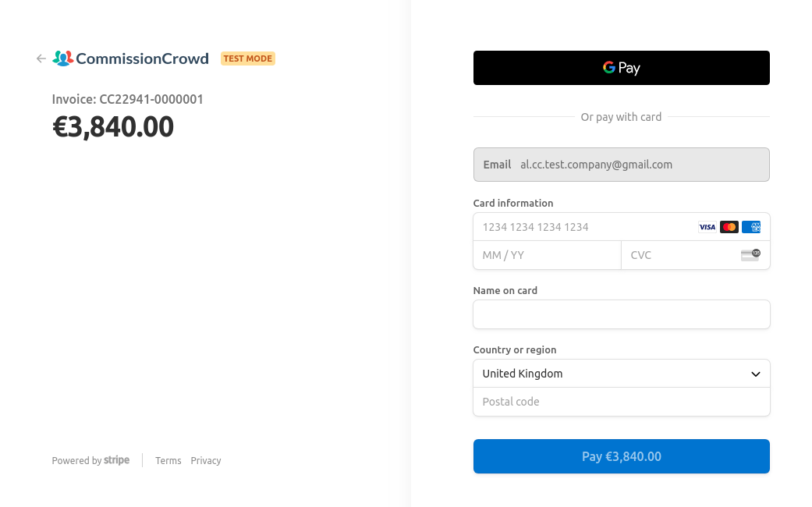812x507 pixels.
Task: Open the Privacy link
Action: pyautogui.click(x=206, y=461)
